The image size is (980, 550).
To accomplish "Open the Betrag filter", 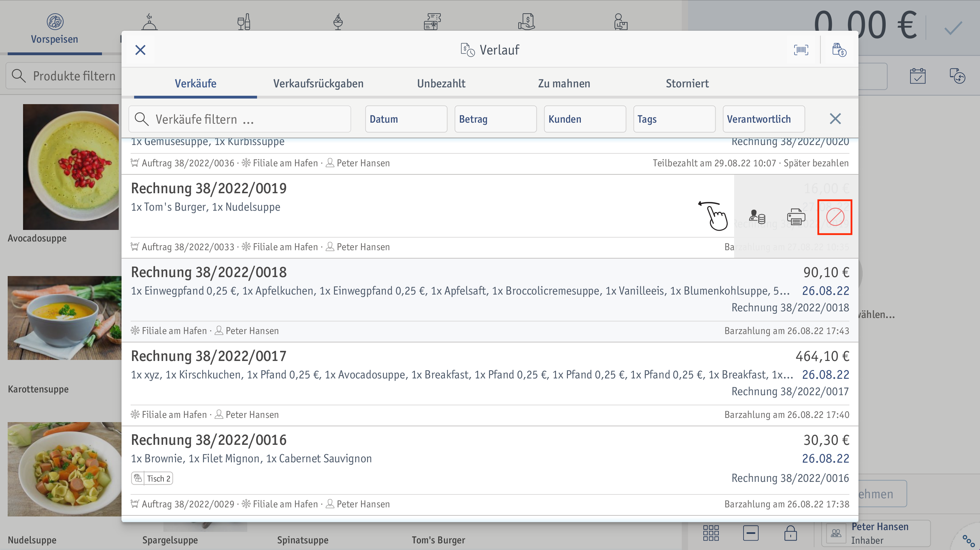I will [495, 119].
